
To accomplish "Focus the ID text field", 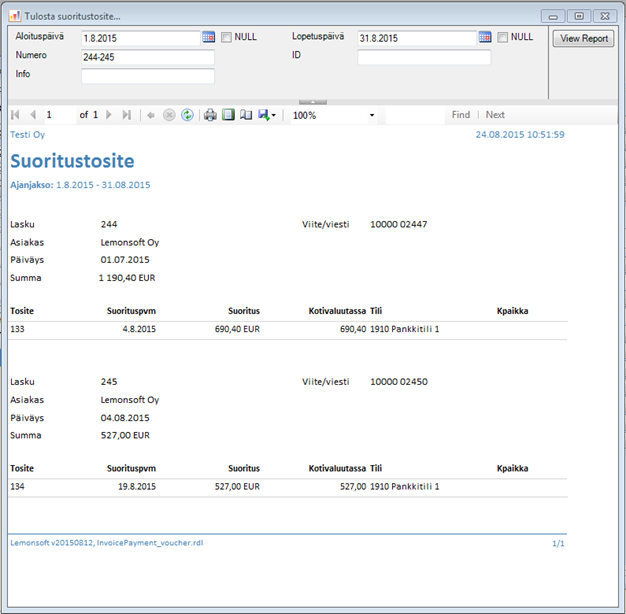I will point(424,57).
